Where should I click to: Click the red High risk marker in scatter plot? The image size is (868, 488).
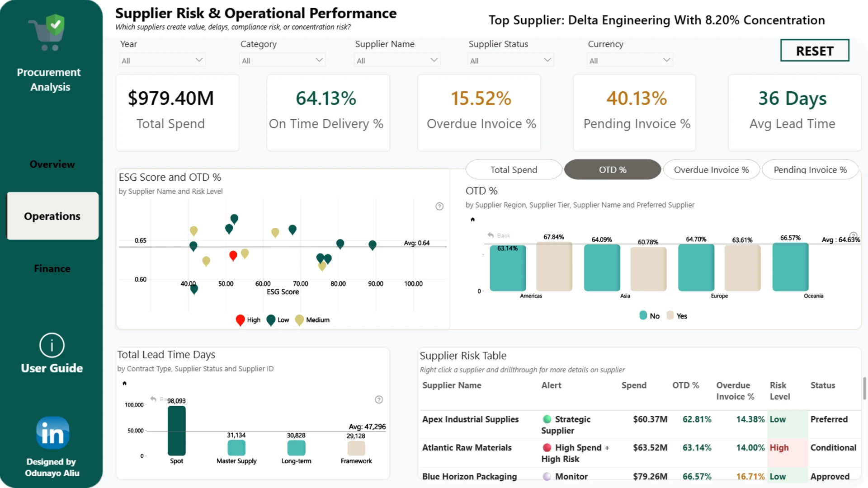[x=233, y=256]
